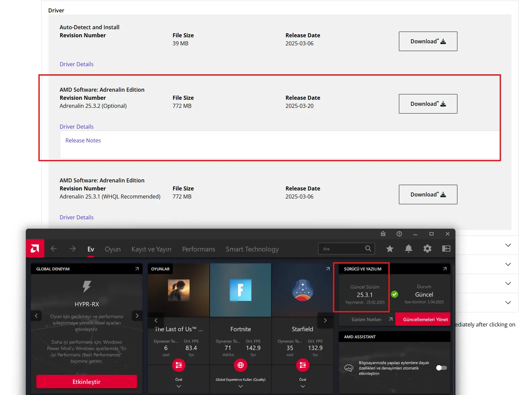532x395 pixels.
Task: Download Adrenalin 25.3.1 WHQL driver
Action: [x=428, y=194]
